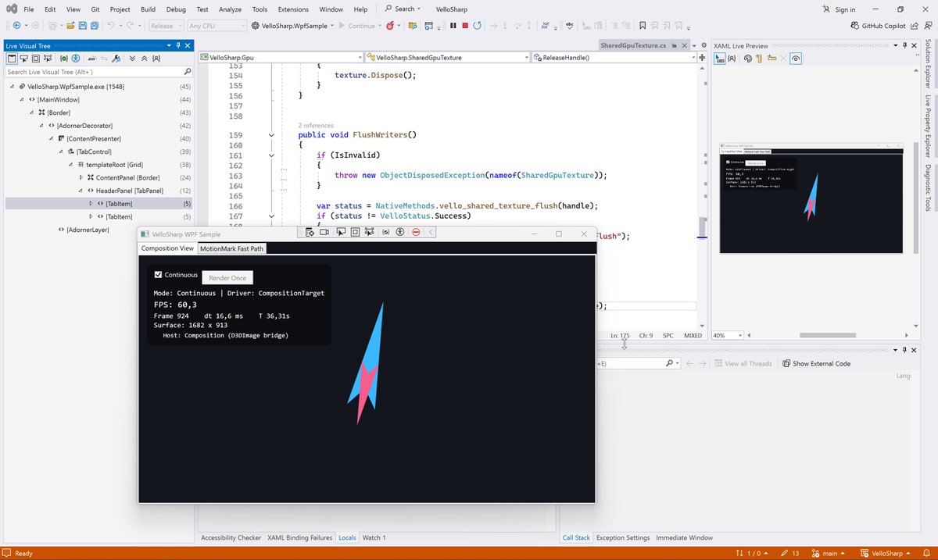Image resolution: width=938 pixels, height=560 pixels.
Task: Click red Hot Reload disabled icon in app toolbar
Action: pyautogui.click(x=416, y=232)
